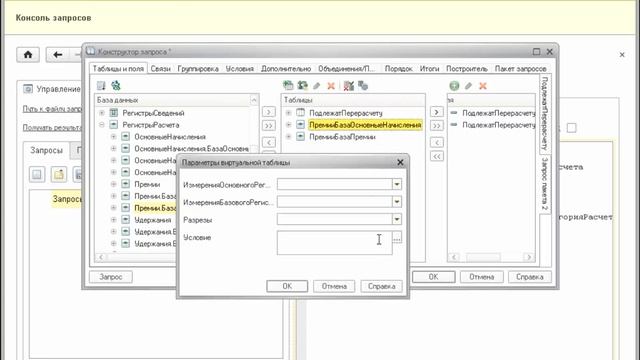Open the Пакет запросов tab
Screen dimensions: 640x360
520,69
